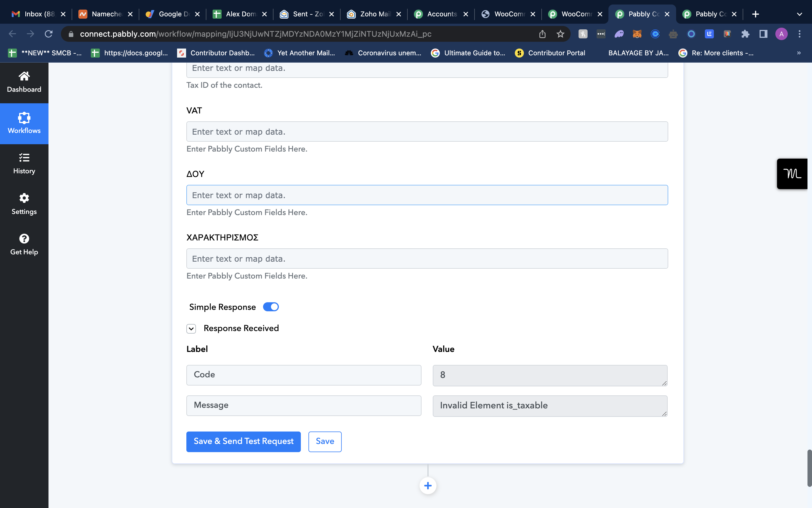
Task: Open the docs.google bookmark
Action: 129,53
